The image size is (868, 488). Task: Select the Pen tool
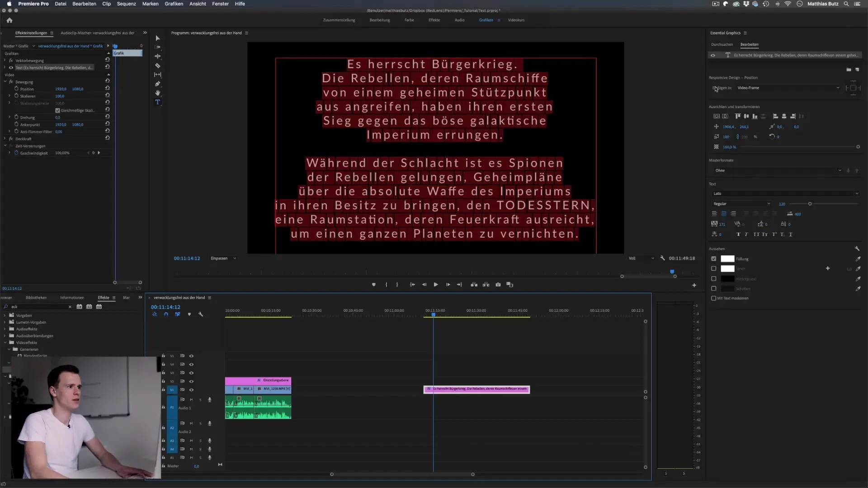tap(157, 84)
